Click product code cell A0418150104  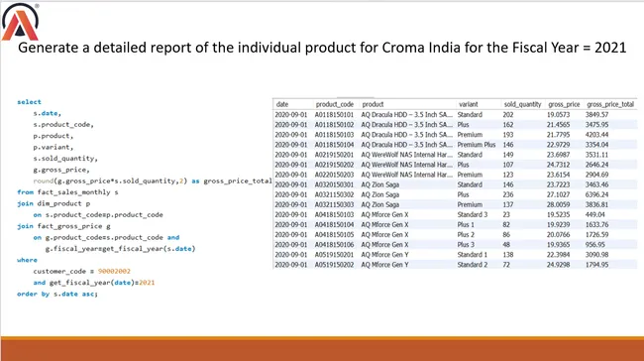coord(334,224)
